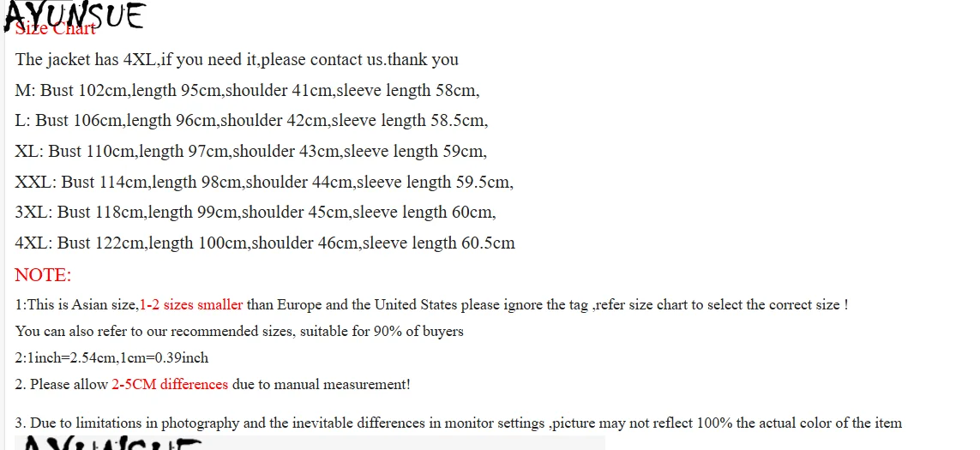Click the monitor color difference note

(x=458, y=423)
